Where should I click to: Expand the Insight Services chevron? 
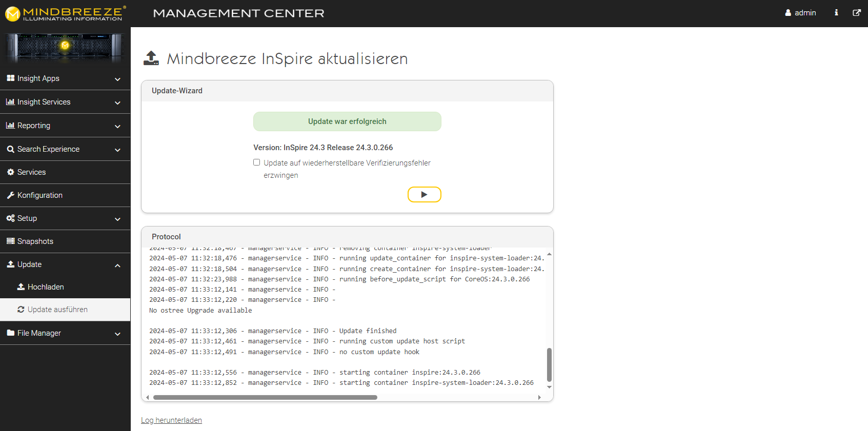click(117, 102)
